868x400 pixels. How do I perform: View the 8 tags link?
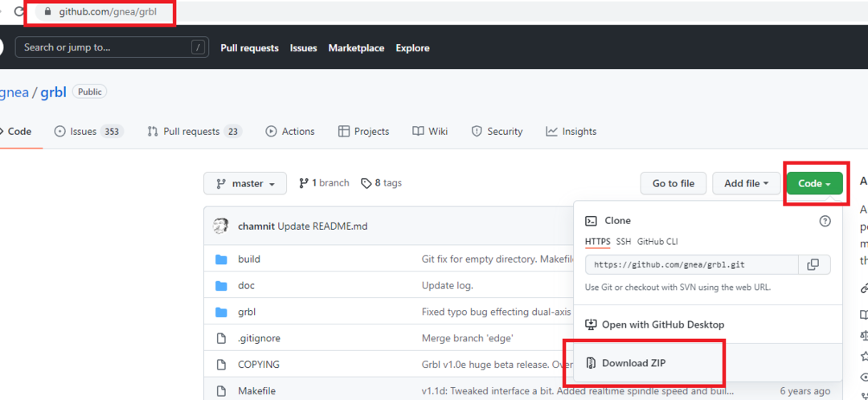click(381, 183)
